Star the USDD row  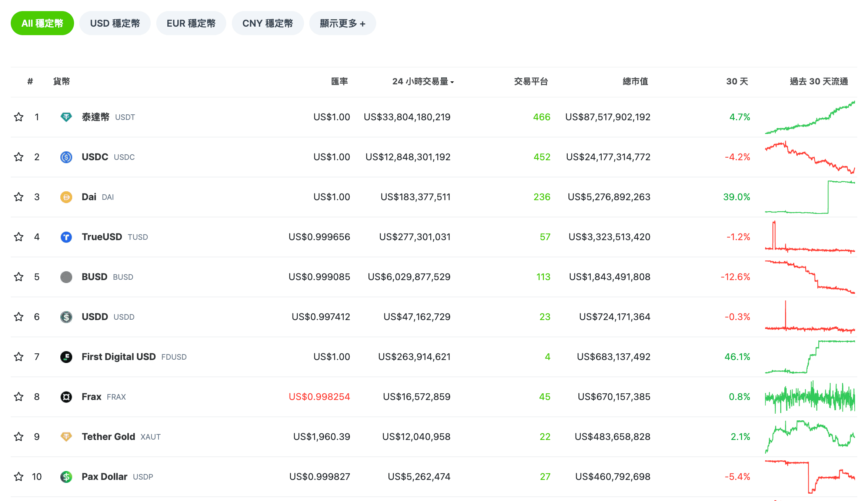point(19,317)
